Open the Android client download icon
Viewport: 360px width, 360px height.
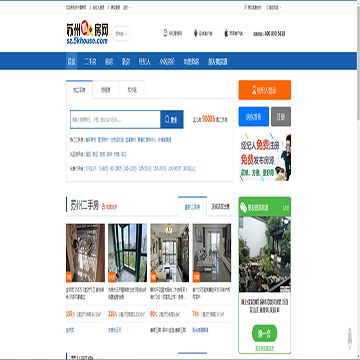pos(196,33)
